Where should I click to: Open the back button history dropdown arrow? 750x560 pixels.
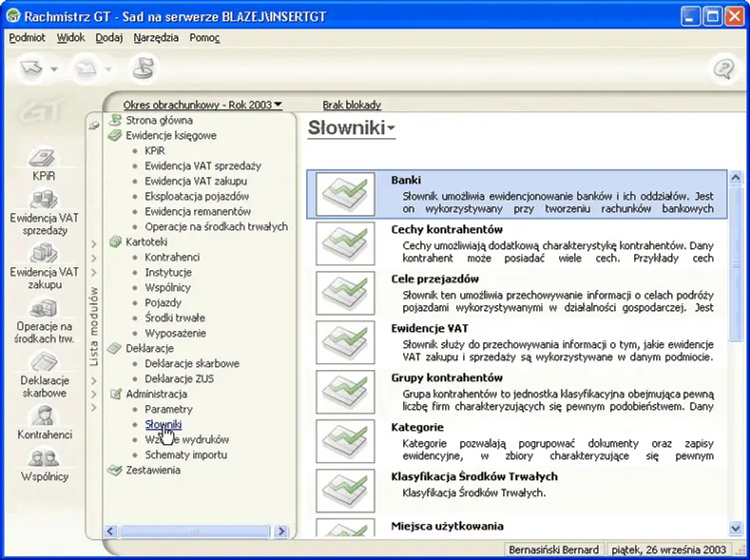(x=54, y=70)
